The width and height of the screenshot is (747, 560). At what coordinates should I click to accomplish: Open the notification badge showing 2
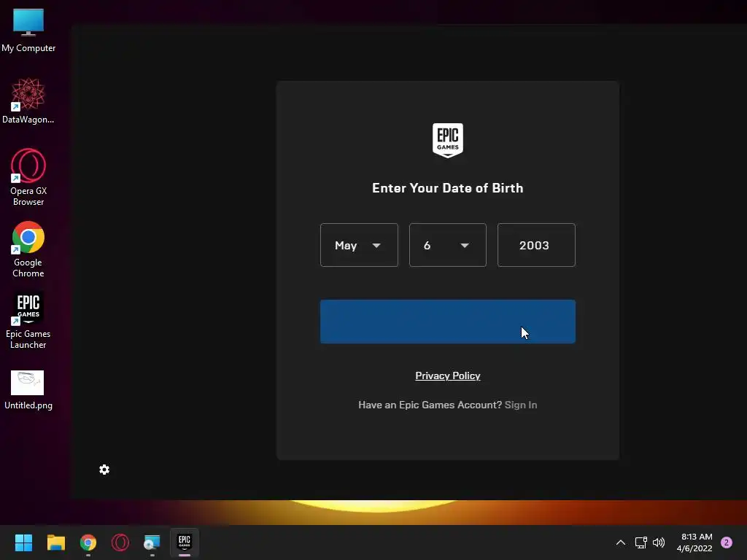point(727,542)
